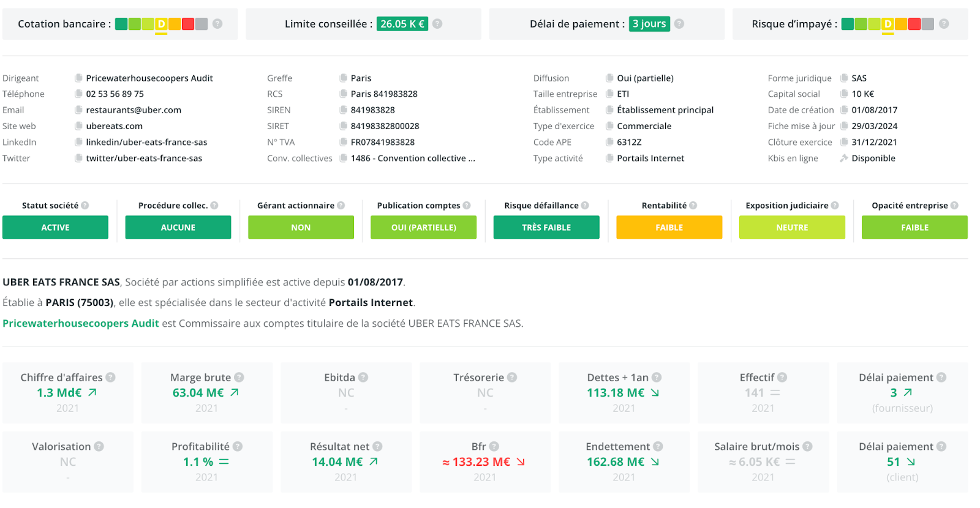Click the Effectif value 141

[x=755, y=393]
